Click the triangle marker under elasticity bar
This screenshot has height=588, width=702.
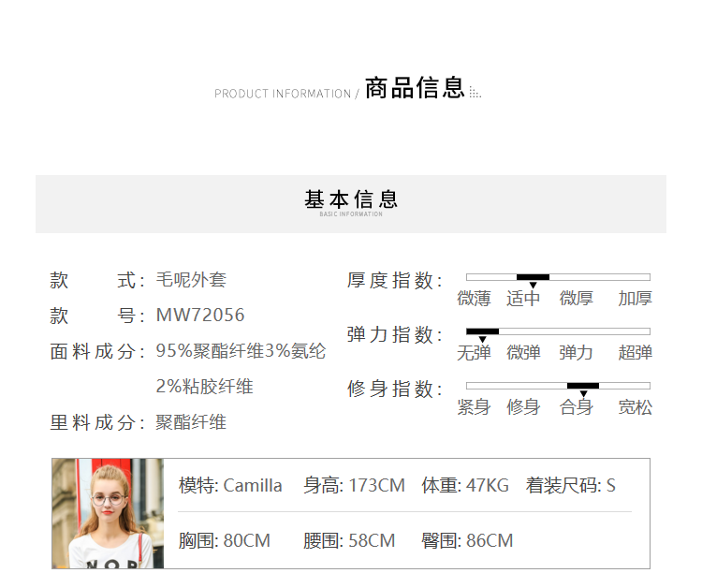(482, 340)
